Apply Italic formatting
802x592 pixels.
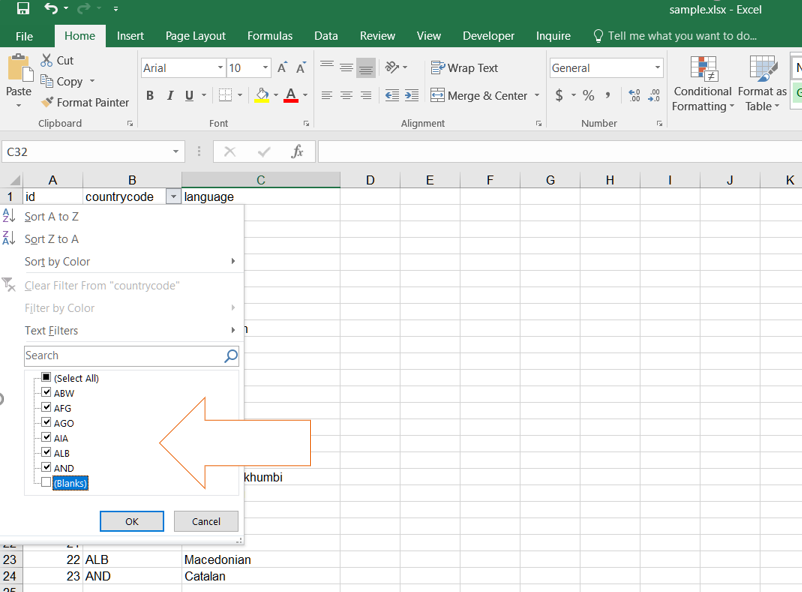tap(170, 96)
